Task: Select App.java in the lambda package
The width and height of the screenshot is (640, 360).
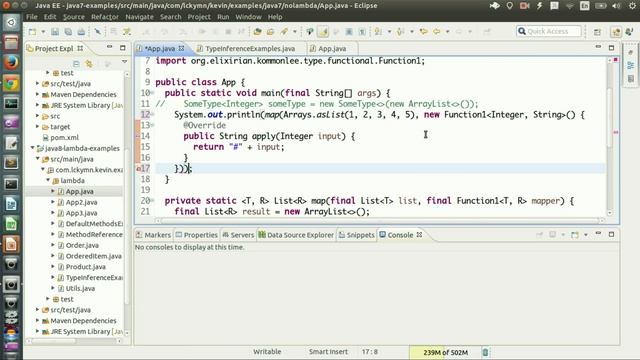Action: point(80,191)
